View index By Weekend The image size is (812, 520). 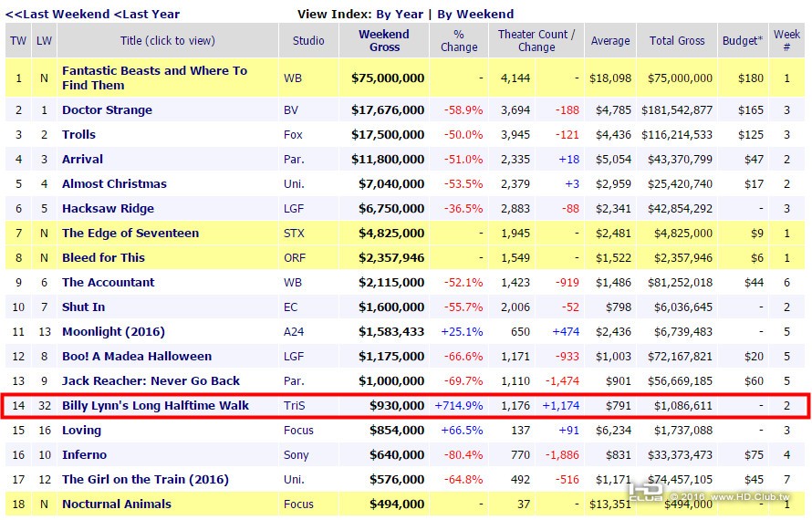(x=475, y=14)
